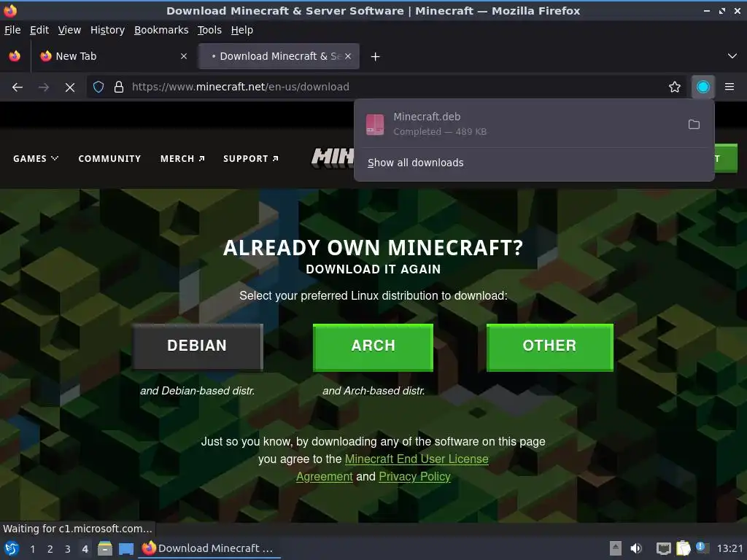Click the ARCH download button

[373, 346]
